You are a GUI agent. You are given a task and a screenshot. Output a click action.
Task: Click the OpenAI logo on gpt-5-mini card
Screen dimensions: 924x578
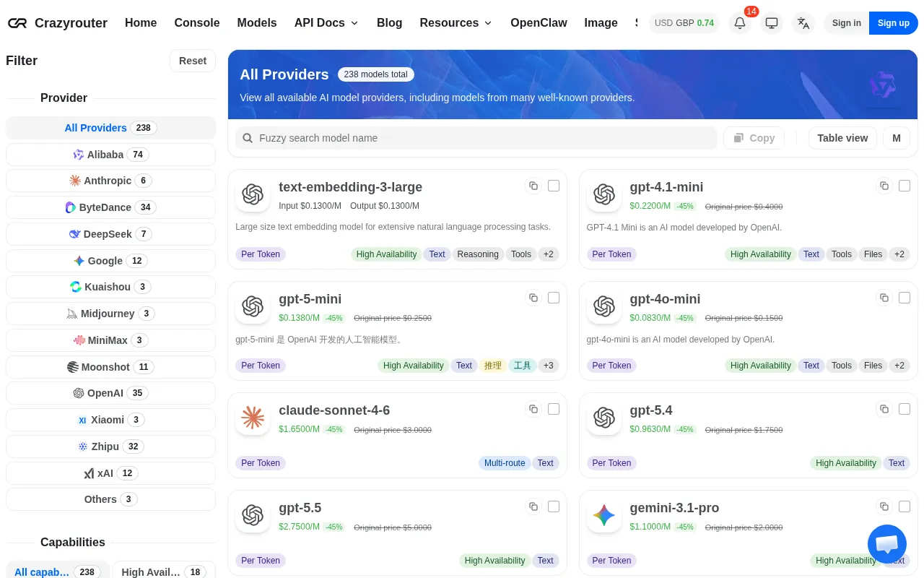(253, 306)
